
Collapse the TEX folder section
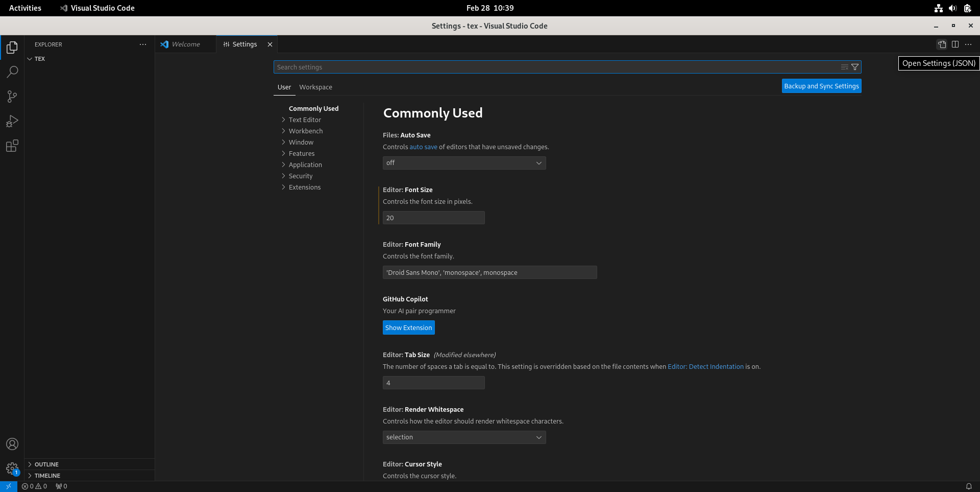click(89, 59)
